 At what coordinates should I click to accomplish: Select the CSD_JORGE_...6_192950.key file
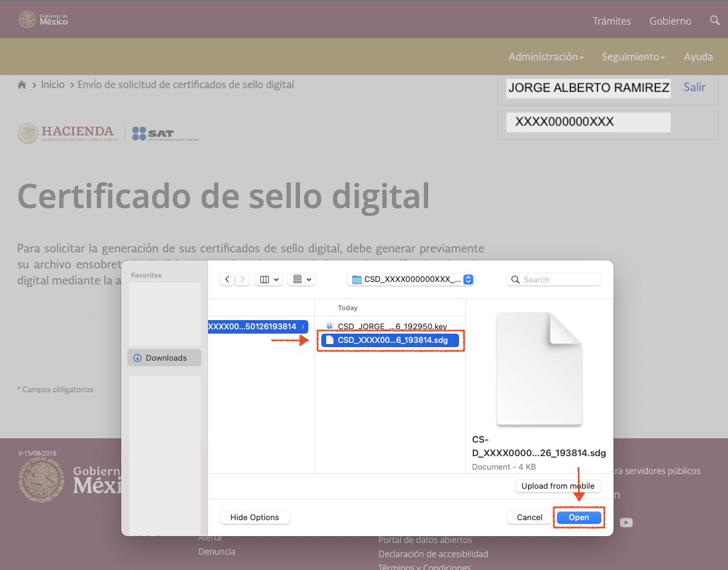click(x=390, y=327)
